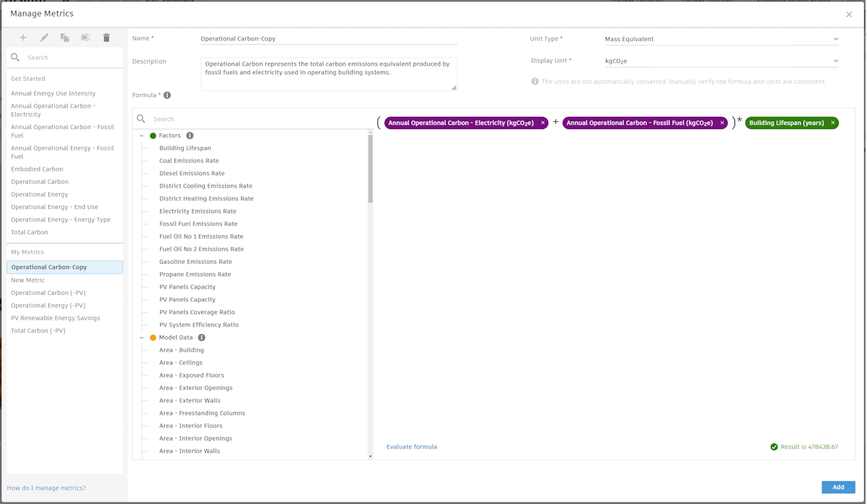Open the Unit Type dropdown

coord(835,38)
